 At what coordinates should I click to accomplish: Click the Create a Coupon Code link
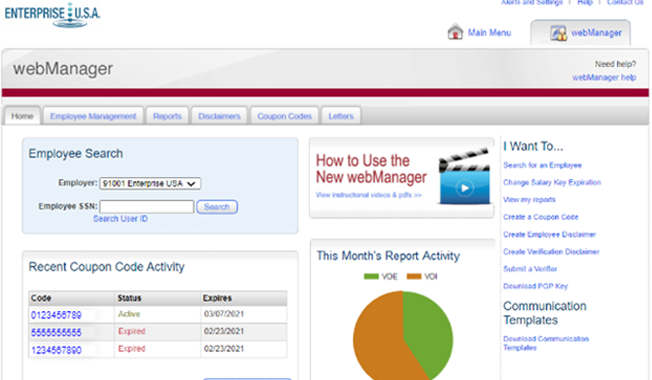pos(541,217)
